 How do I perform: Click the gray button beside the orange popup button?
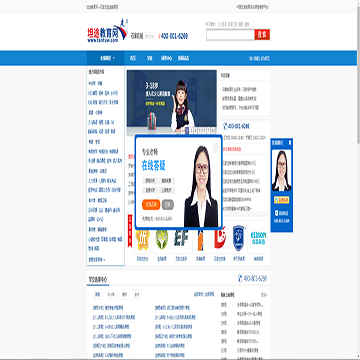click(168, 205)
